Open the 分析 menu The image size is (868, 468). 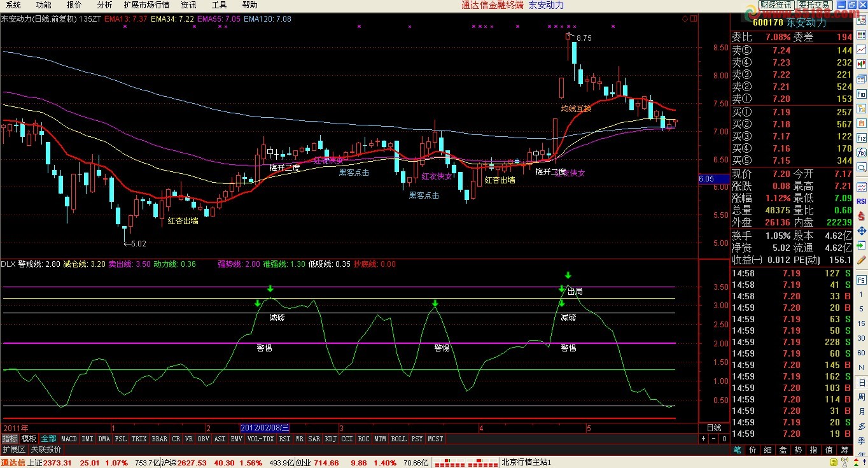click(x=104, y=5)
